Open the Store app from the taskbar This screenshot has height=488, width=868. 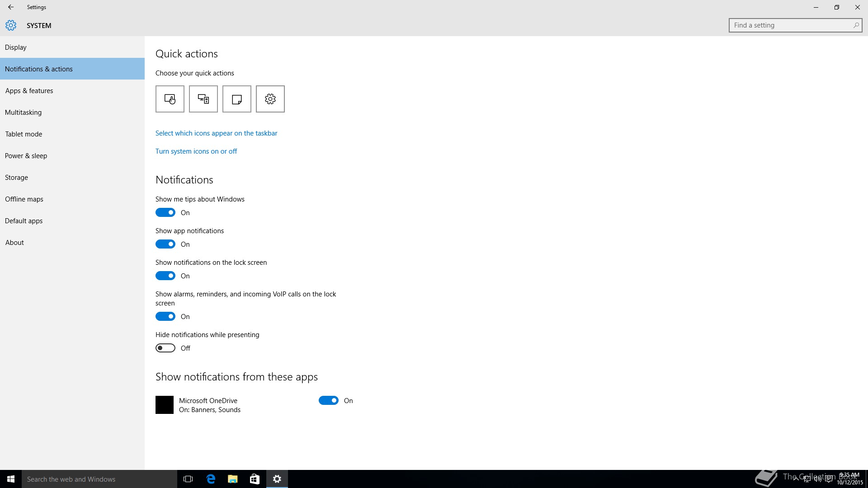click(x=255, y=479)
